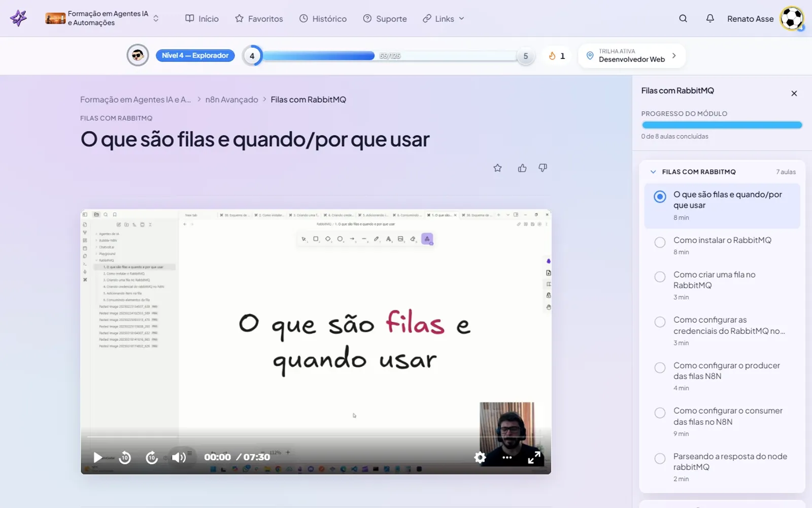
Task: Select lesson 'Como instalar o RabbitMQ'
Action: [x=722, y=245]
